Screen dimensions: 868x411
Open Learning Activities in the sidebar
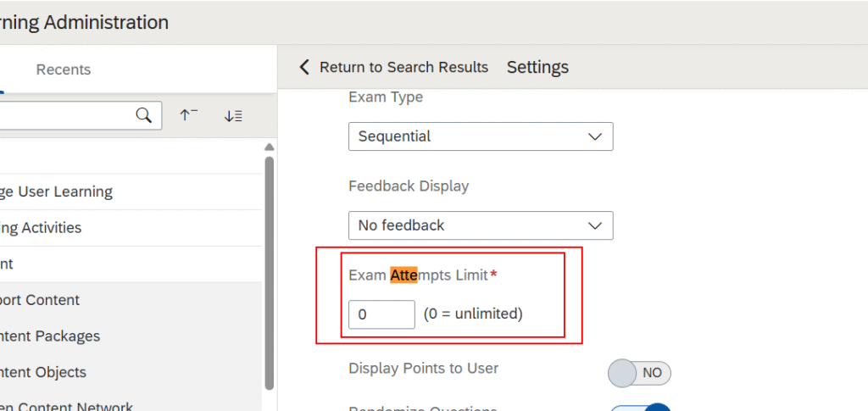click(x=41, y=228)
